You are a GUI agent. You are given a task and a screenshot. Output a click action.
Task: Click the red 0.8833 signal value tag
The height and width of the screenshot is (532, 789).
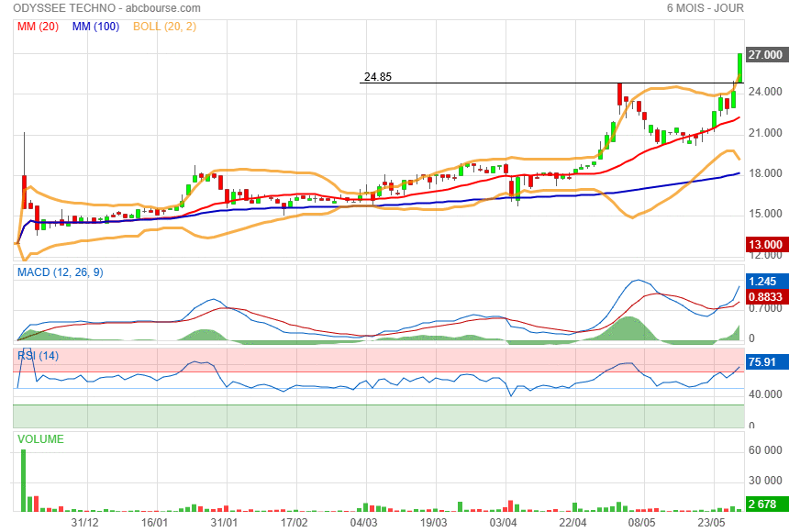[x=765, y=296]
